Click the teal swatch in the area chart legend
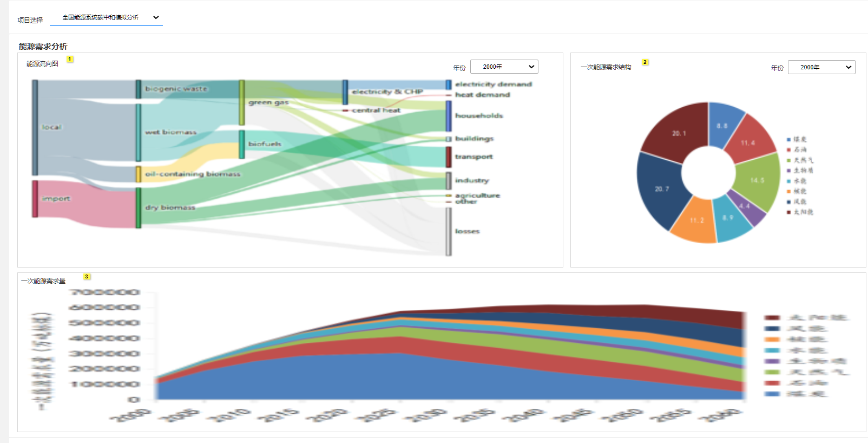Image resolution: width=868 pixels, height=443 pixels. point(772,350)
